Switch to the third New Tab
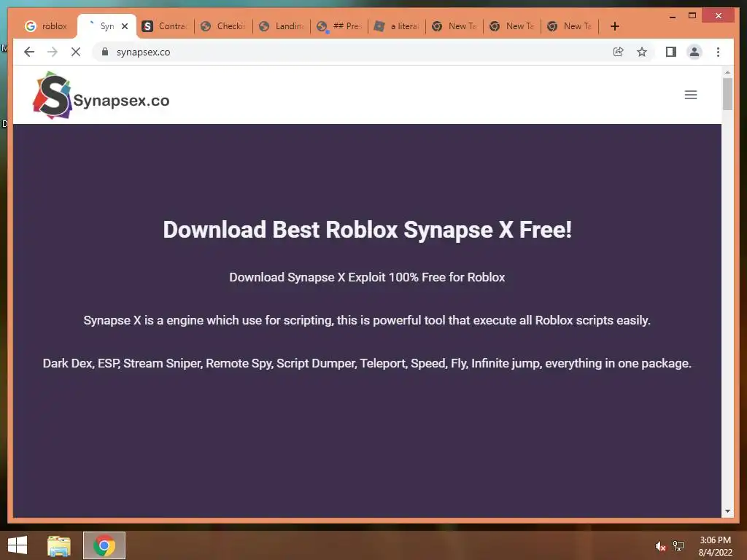The height and width of the screenshot is (560, 747). (570, 26)
